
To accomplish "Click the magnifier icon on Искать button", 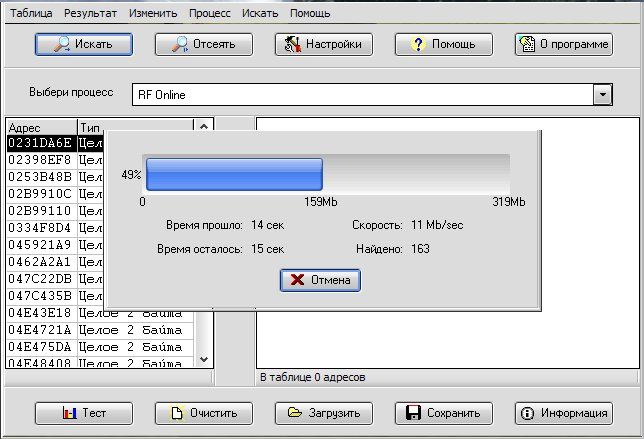I will (61, 44).
